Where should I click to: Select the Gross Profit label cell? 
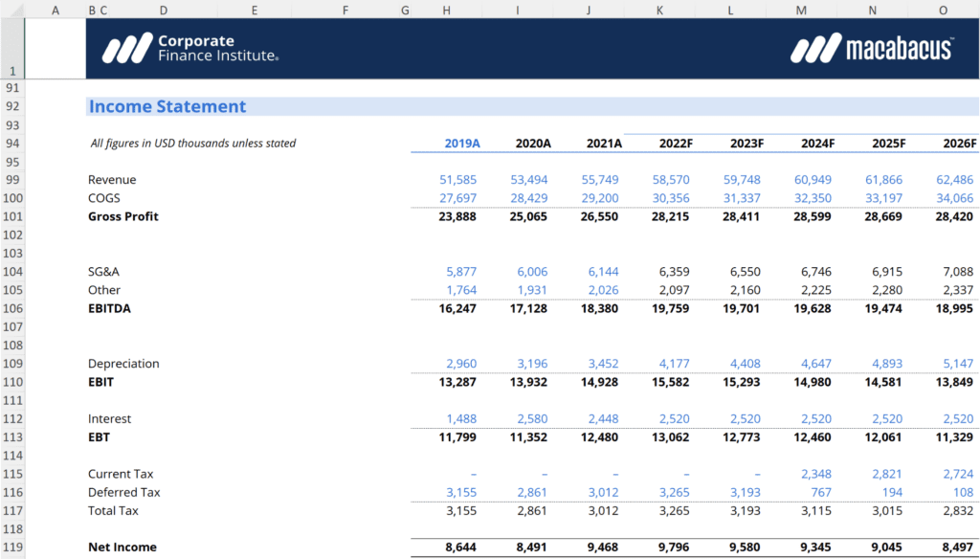[123, 216]
